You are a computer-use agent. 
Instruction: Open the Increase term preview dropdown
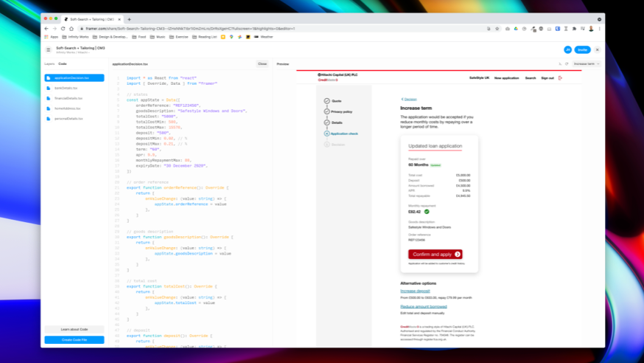coord(587,64)
